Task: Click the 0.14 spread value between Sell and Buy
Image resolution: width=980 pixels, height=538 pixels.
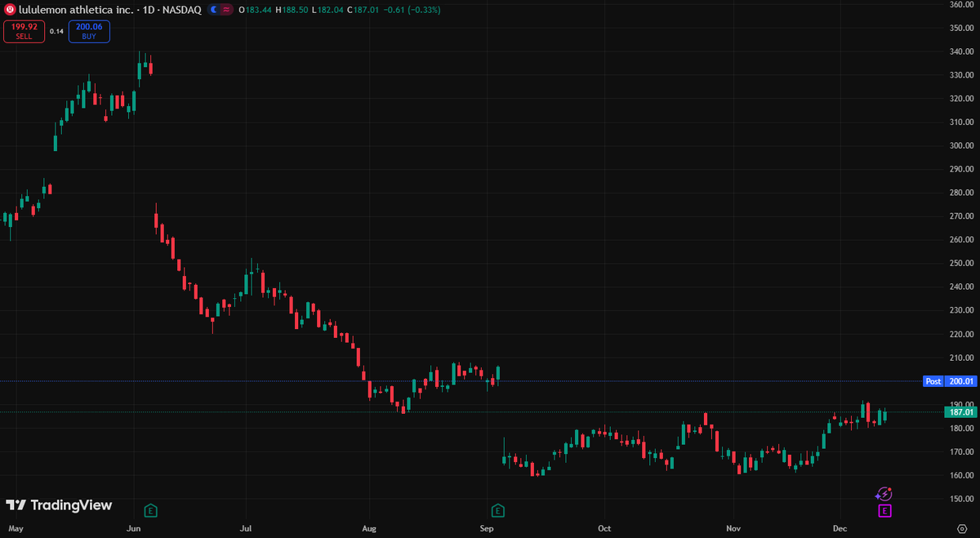Action: point(56,32)
